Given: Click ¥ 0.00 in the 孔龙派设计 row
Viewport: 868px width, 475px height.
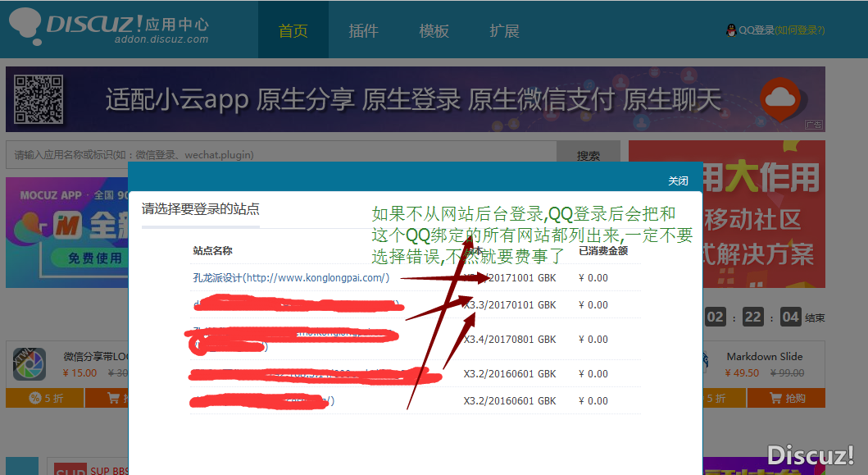Looking at the screenshot, I should click(593, 277).
